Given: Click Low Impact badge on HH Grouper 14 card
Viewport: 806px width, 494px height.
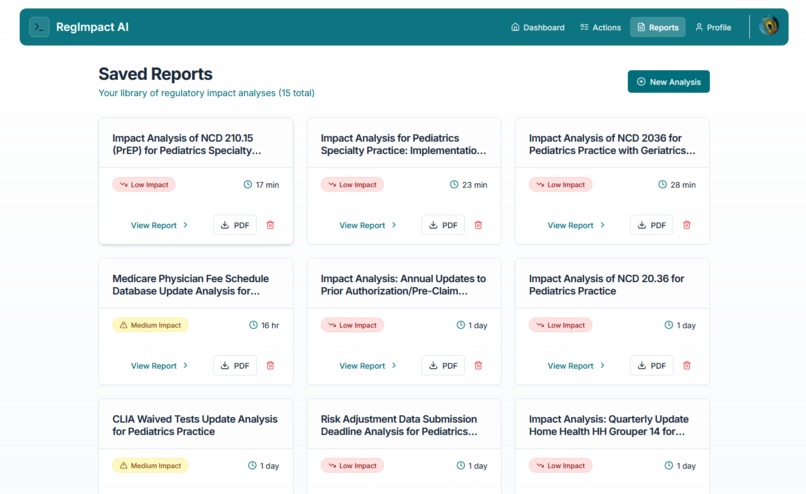Looking at the screenshot, I should 560,466.
